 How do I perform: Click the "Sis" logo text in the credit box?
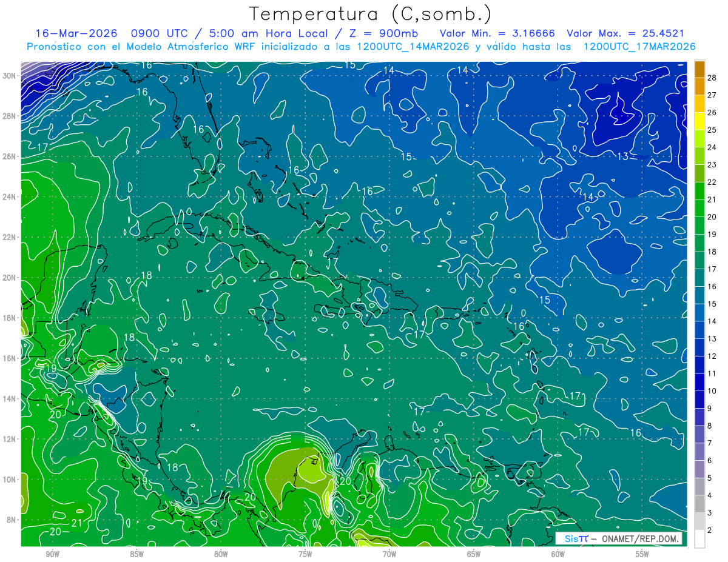tap(571, 538)
